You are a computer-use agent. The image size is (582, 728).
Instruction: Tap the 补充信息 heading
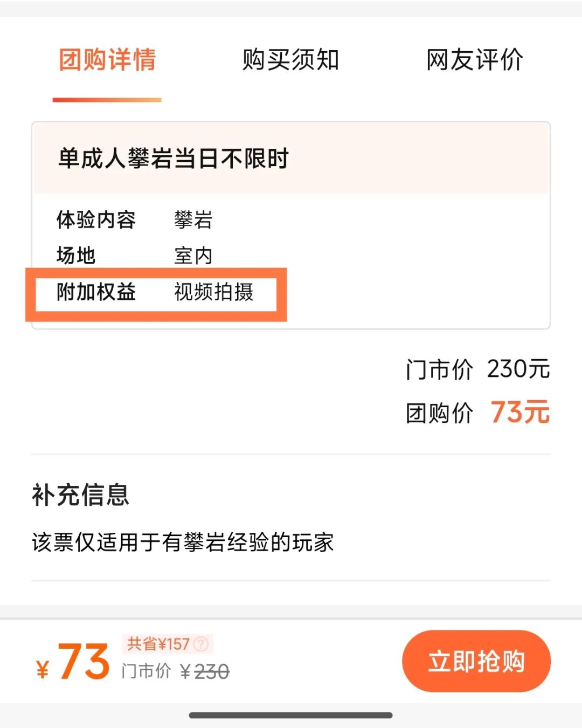point(80,495)
